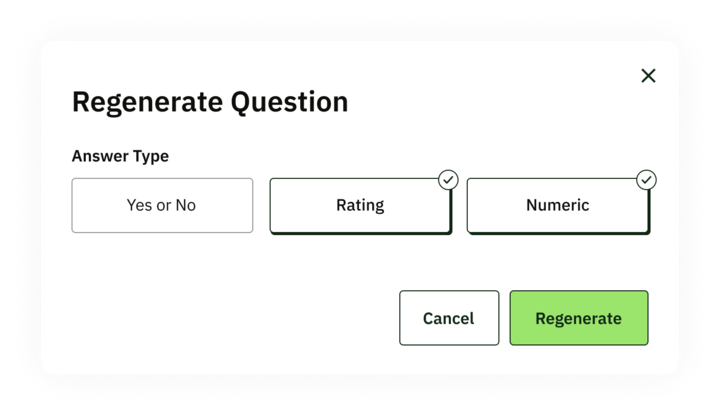Click the X in the dialog corner
Image resolution: width=720 pixels, height=415 pixels.
[648, 76]
